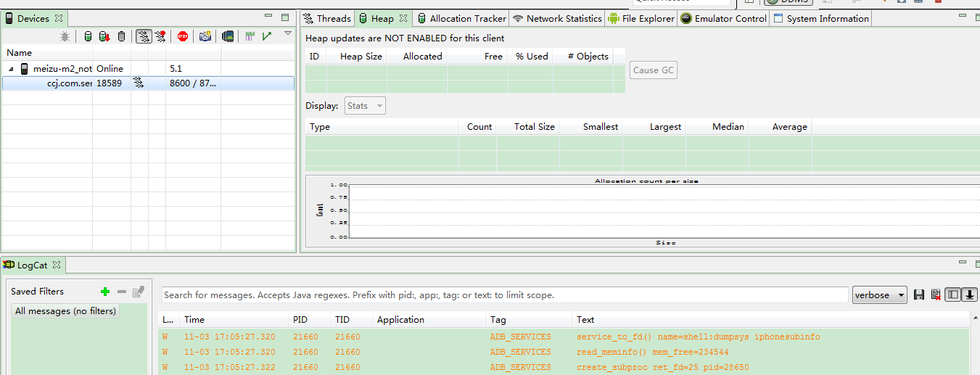Open the Allocation Tracker tab

(x=461, y=19)
